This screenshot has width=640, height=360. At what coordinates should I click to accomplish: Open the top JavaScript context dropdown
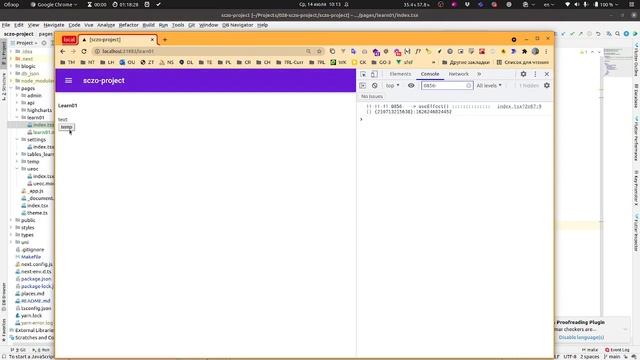tap(392, 85)
